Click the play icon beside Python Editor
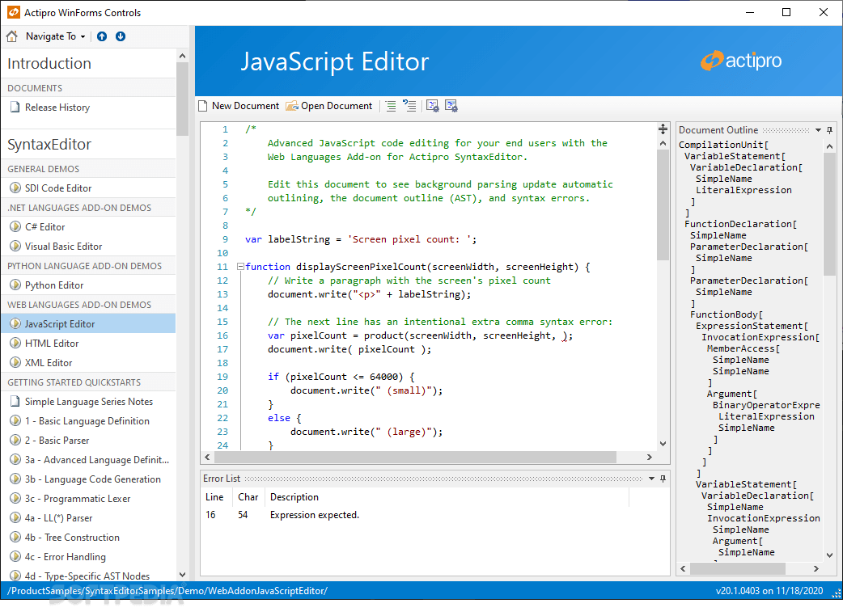 [x=15, y=285]
